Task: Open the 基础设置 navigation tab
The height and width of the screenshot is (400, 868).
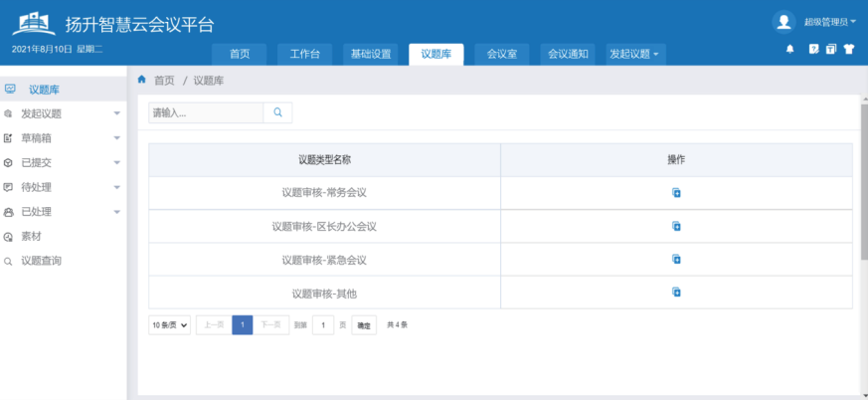Action: tap(372, 54)
